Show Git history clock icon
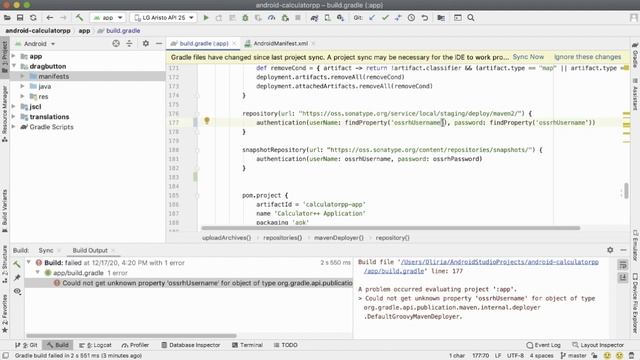The image size is (640, 360). click(x=411, y=18)
